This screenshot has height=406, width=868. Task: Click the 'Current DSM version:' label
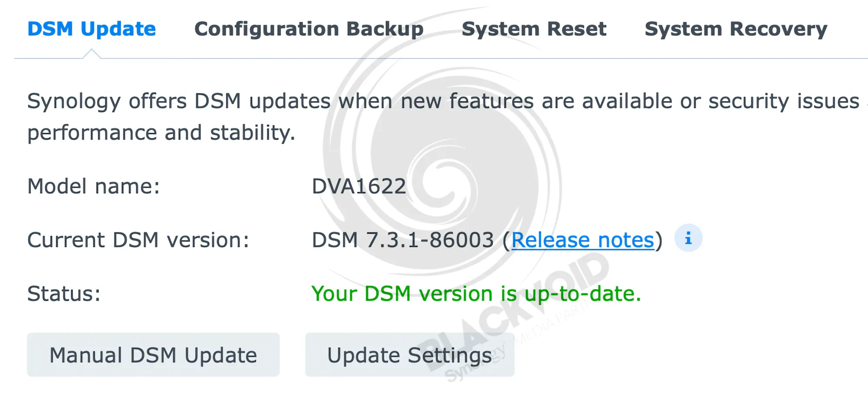(x=138, y=240)
